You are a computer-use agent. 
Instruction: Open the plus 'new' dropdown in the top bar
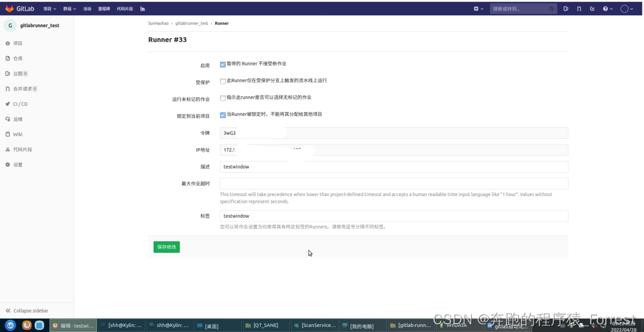click(479, 9)
